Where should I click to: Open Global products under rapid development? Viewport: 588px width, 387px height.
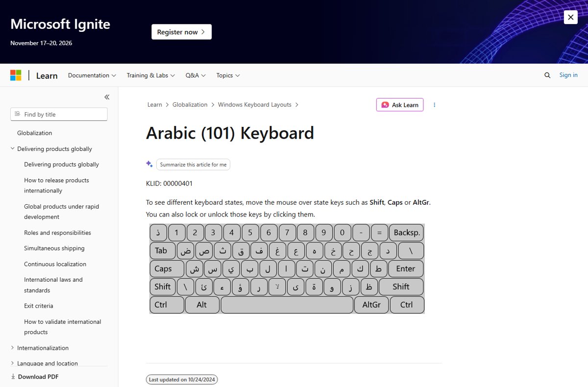click(61, 212)
